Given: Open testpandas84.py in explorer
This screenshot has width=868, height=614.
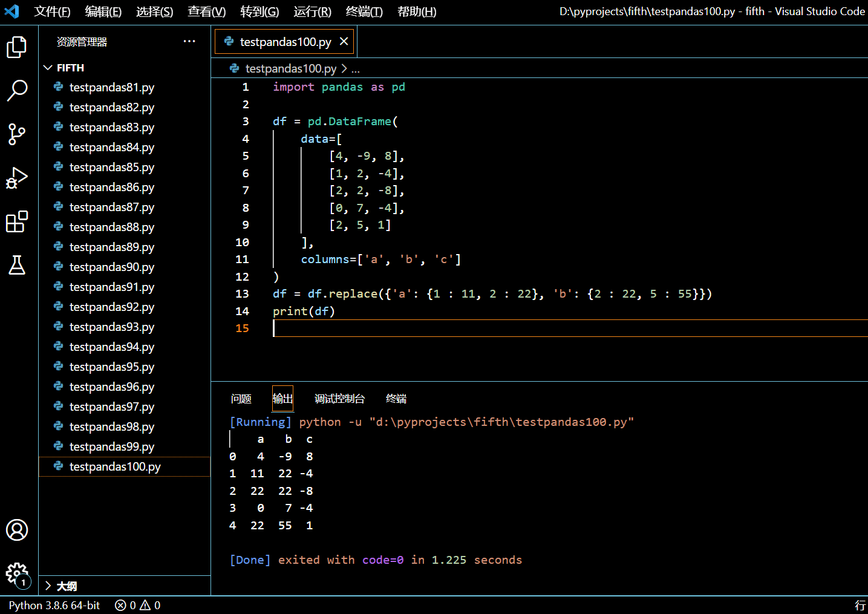Looking at the screenshot, I should [125, 147].
